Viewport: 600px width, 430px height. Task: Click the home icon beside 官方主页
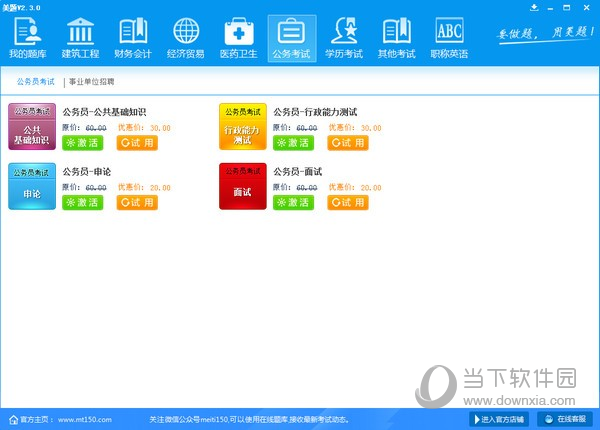pyautogui.click(x=13, y=420)
